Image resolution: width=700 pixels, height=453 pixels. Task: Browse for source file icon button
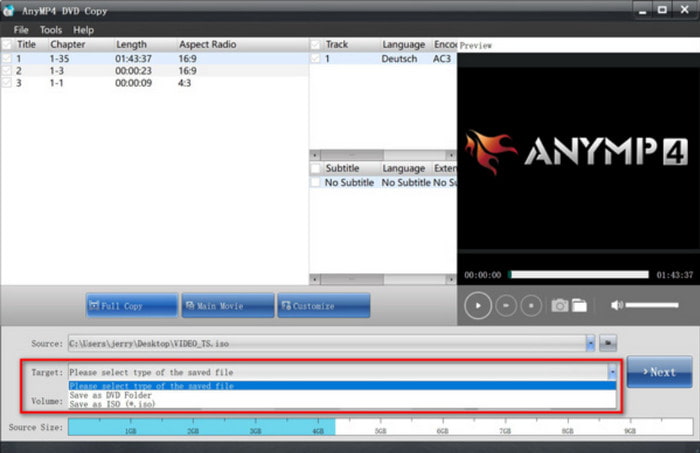[608, 343]
